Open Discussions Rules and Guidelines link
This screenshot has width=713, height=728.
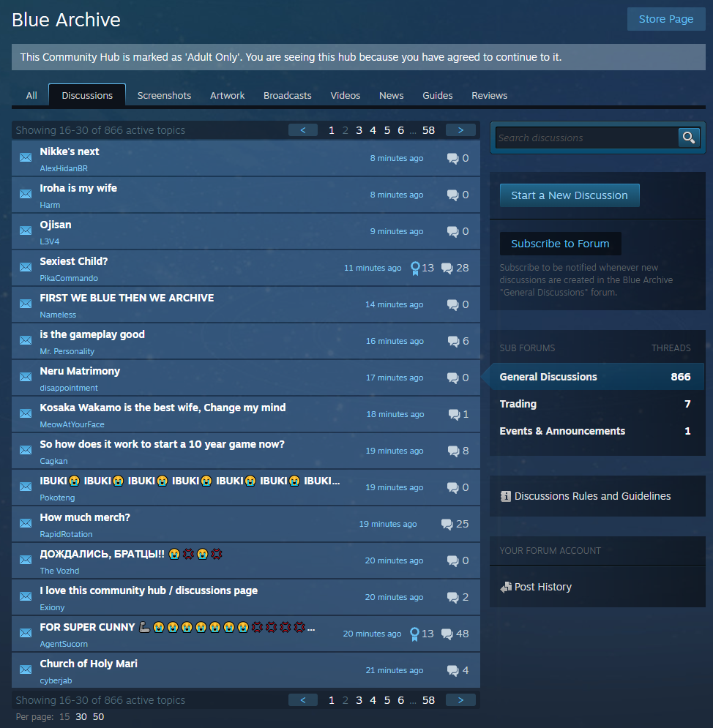coord(592,496)
